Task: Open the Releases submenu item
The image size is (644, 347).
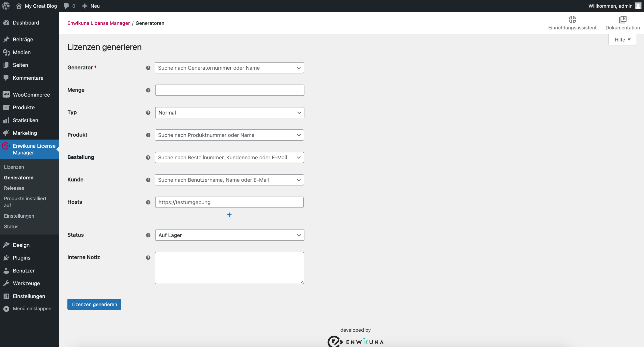Action: pos(14,188)
